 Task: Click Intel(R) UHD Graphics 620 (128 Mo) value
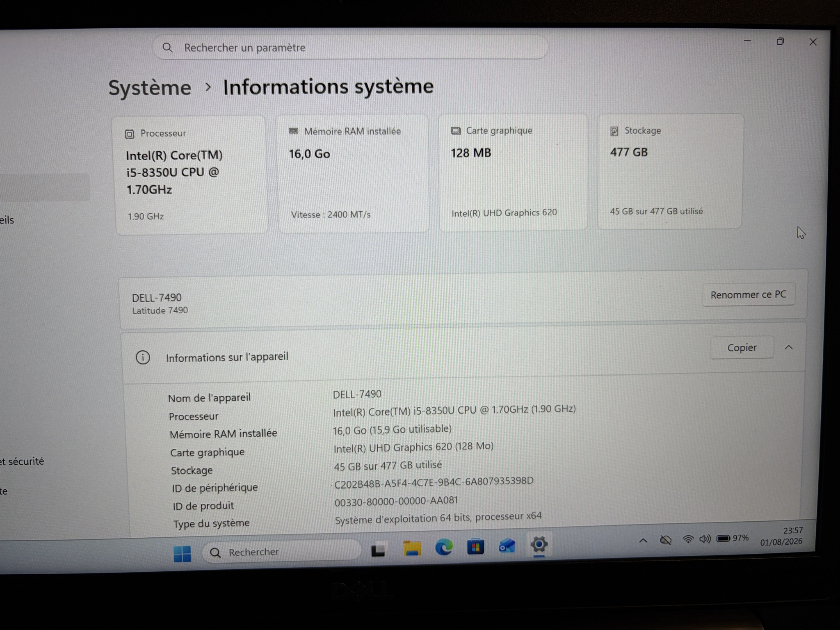click(413, 447)
